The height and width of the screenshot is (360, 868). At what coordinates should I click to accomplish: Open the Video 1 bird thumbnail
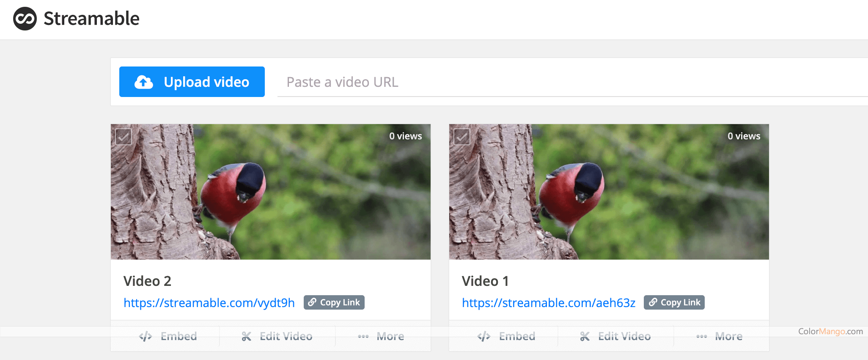[609, 192]
